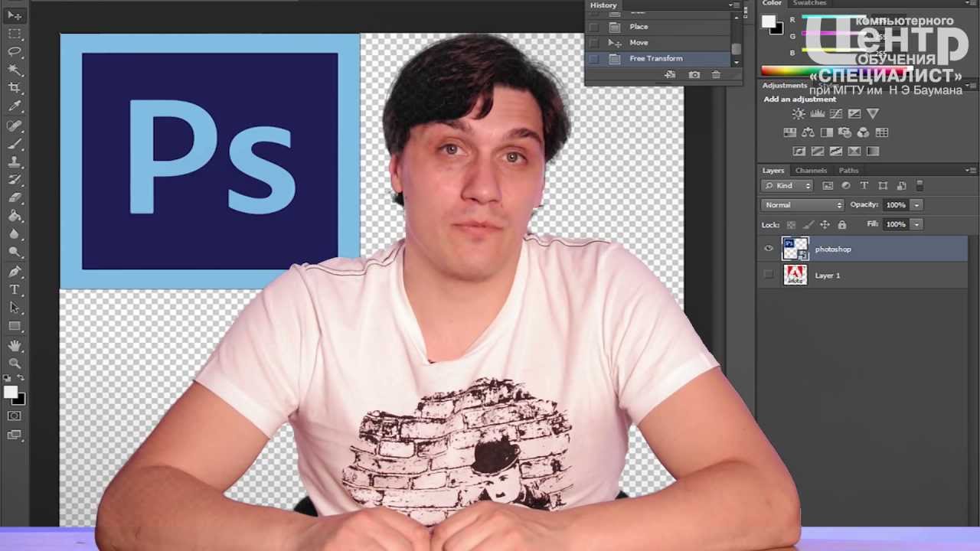980x551 pixels.
Task: Select the Rectangular Marquee tool
Action: [x=15, y=34]
